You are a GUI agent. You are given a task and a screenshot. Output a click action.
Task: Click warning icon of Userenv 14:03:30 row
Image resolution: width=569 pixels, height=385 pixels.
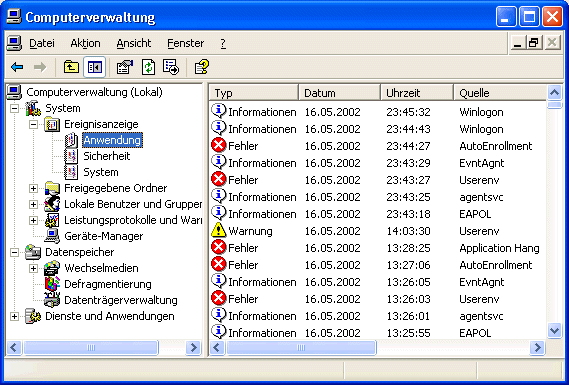coord(218,230)
